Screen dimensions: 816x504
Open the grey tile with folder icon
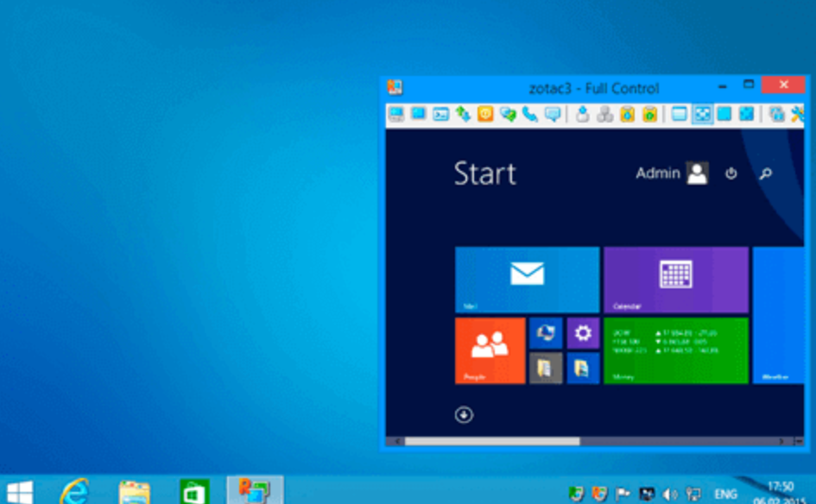tap(546, 369)
